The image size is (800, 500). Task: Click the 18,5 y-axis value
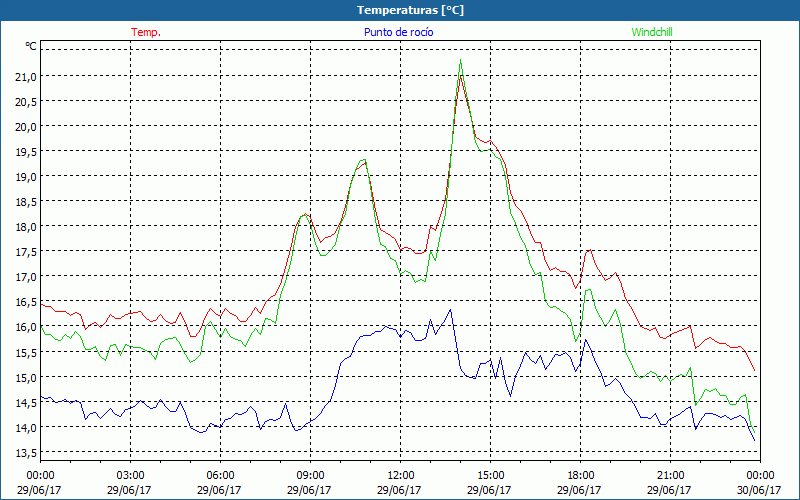pyautogui.click(x=26, y=202)
